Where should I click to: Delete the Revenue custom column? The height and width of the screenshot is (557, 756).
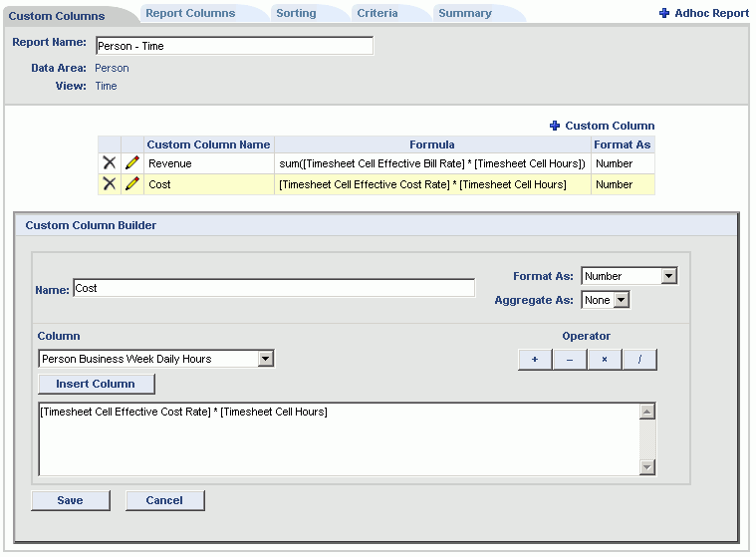coord(110,163)
